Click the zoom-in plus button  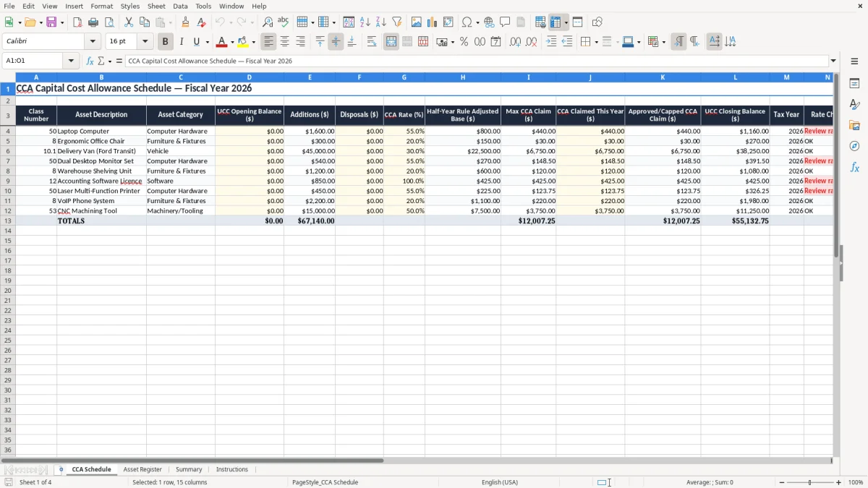pos(839,482)
